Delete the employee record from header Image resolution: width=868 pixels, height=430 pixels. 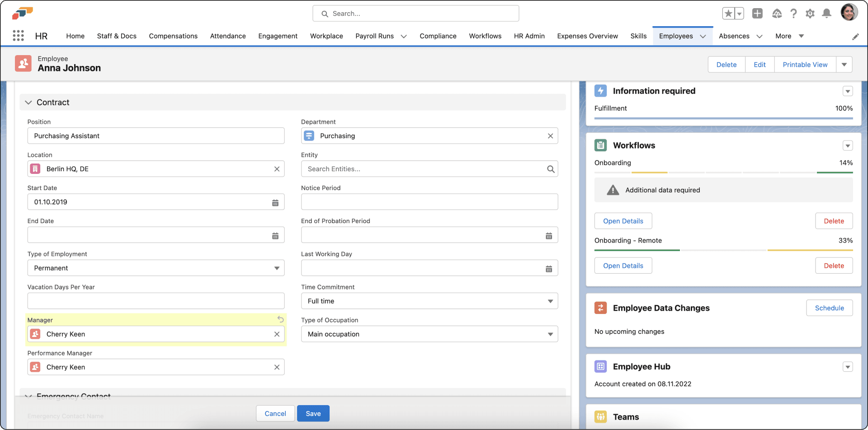coord(726,65)
